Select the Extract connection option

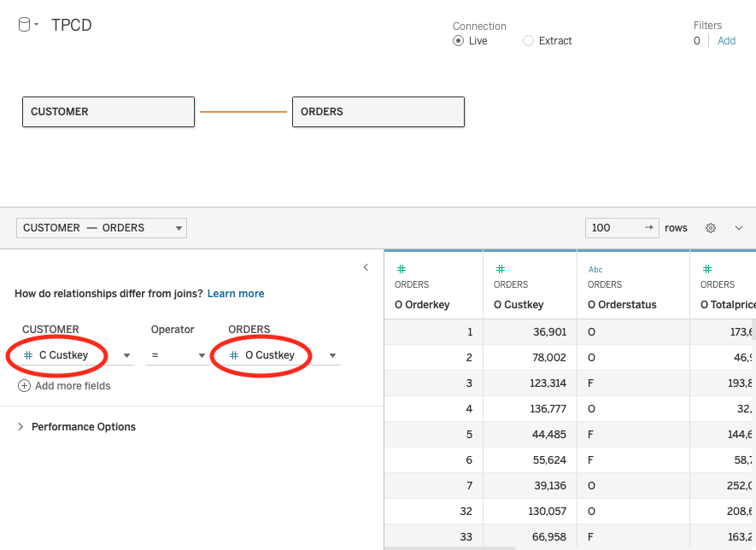[x=527, y=40]
